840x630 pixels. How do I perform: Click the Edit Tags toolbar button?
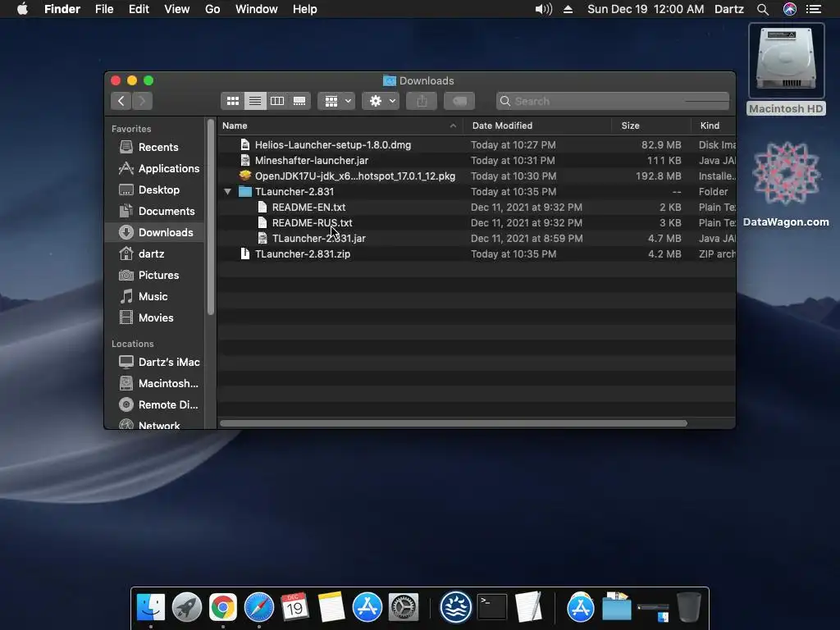click(459, 101)
